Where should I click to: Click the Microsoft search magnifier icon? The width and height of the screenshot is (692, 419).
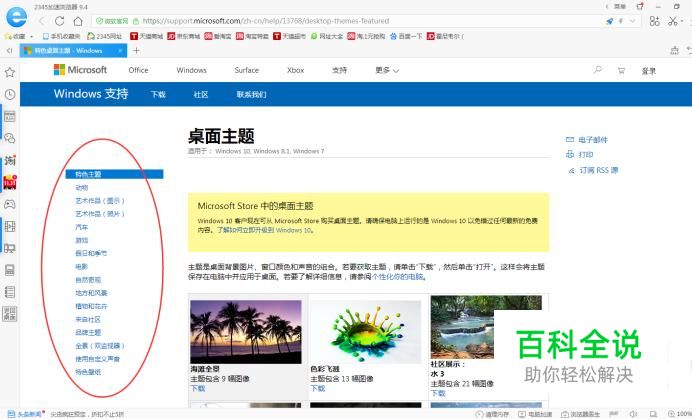[598, 70]
